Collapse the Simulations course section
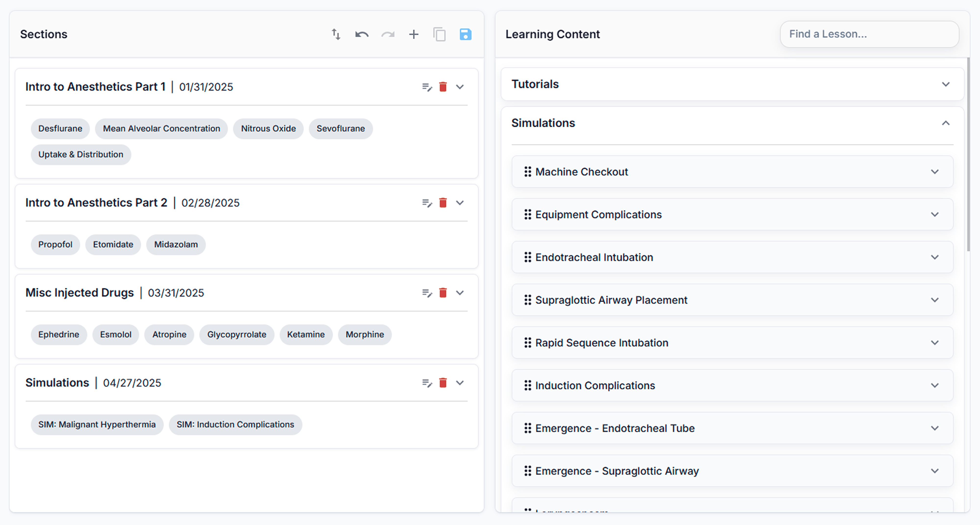The height and width of the screenshot is (525, 980). pos(460,383)
